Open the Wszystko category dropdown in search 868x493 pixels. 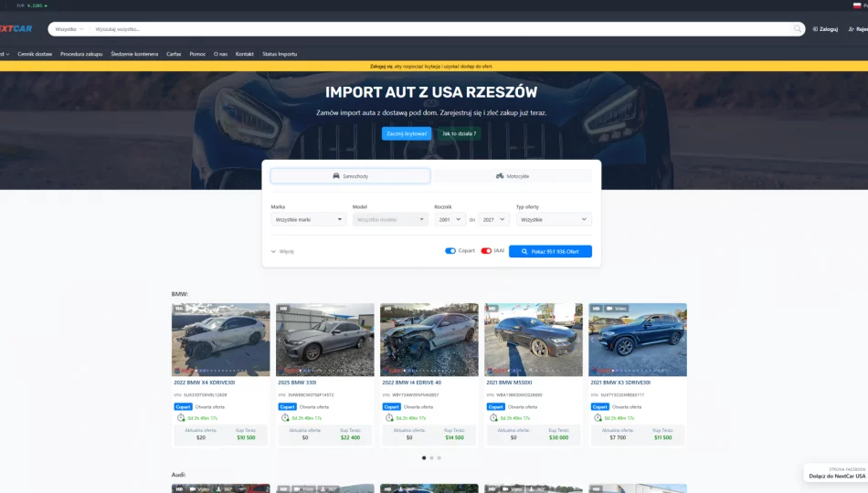pos(69,29)
